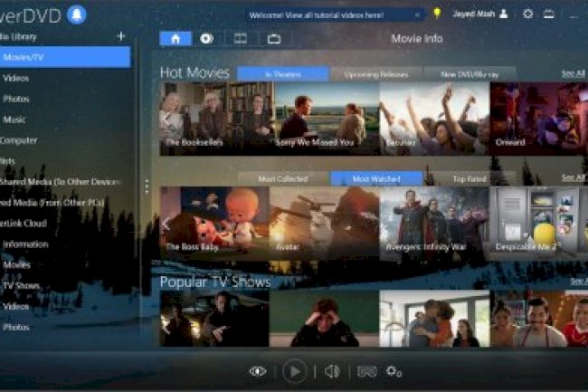Open settings with the gear icon
This screenshot has width=588, height=392.
527,14
